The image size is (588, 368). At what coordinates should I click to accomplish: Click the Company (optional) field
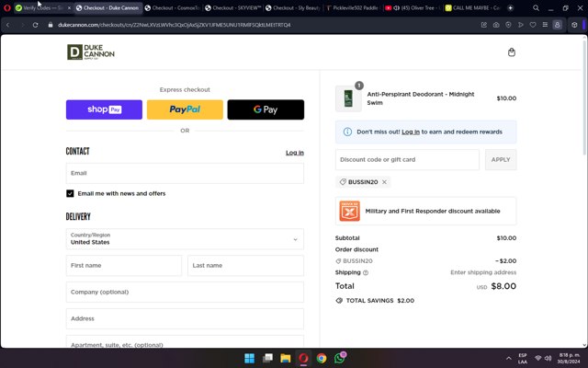coord(185,293)
